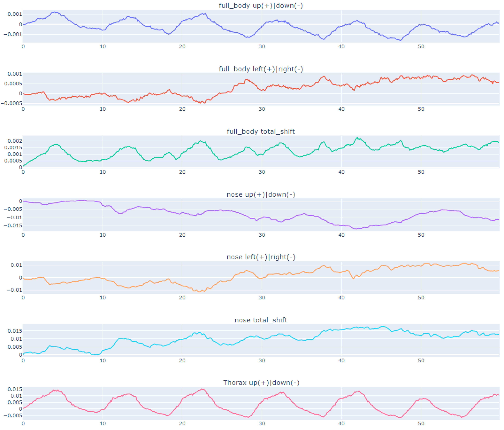Click y-axis label 0.002 on full_body total_shift chart
This screenshot has height=430, width=504.
click(15, 141)
